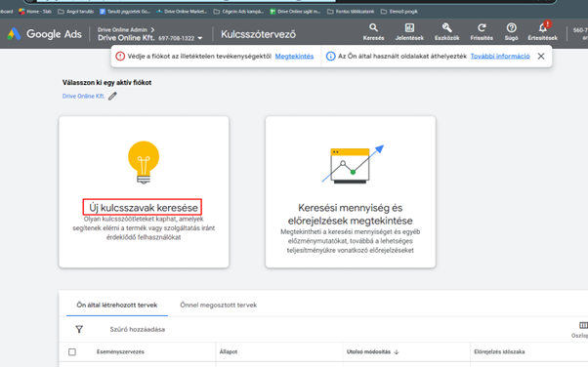588x367 pixels.
Task: Open the Megtekintés link in security alert
Action: pyautogui.click(x=294, y=57)
